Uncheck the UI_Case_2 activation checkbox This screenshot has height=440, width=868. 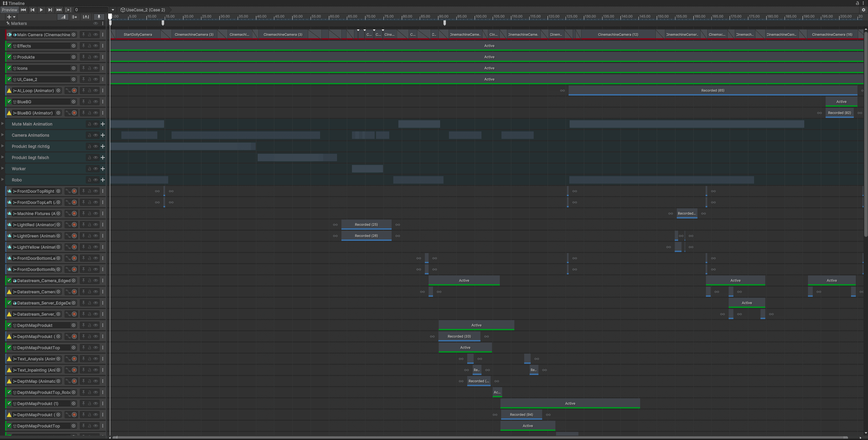tap(9, 79)
